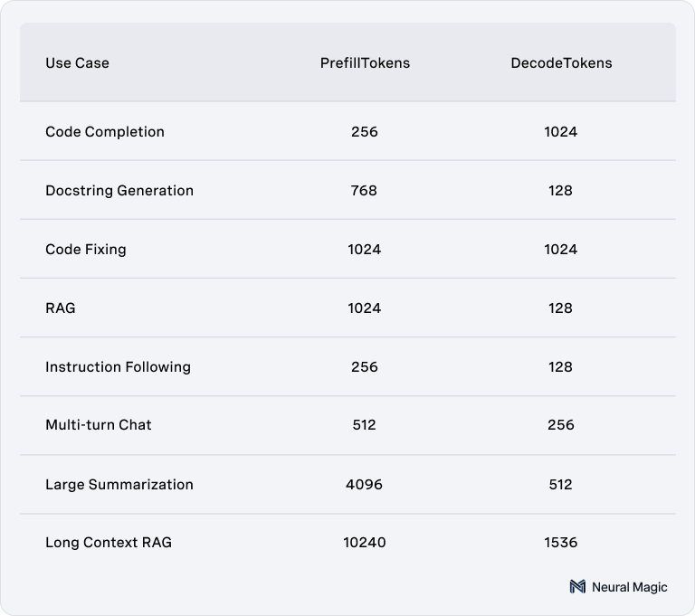
Task: Click the 4096 prefill tokens value
Action: coord(365,485)
